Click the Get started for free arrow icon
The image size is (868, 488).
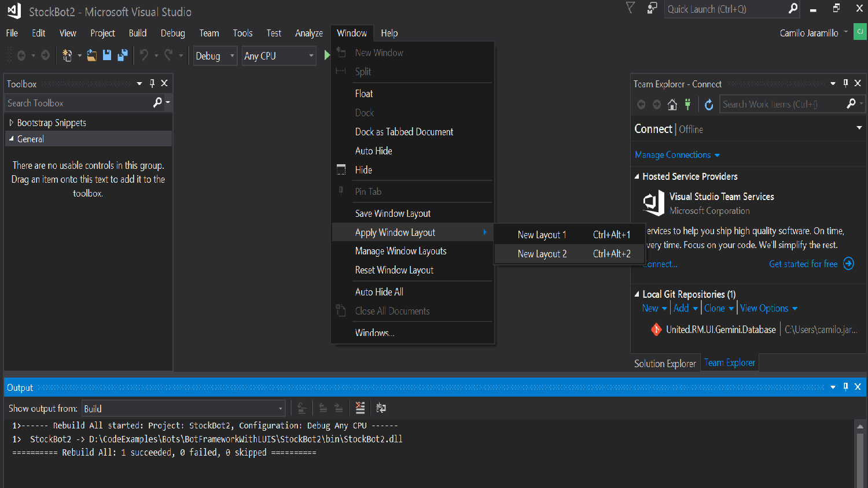(x=848, y=264)
